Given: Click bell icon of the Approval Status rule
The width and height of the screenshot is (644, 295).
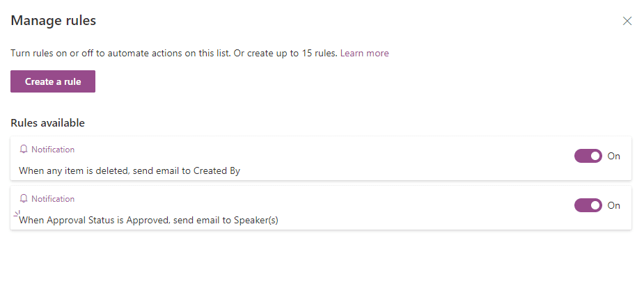Looking at the screenshot, I should 24,198.
